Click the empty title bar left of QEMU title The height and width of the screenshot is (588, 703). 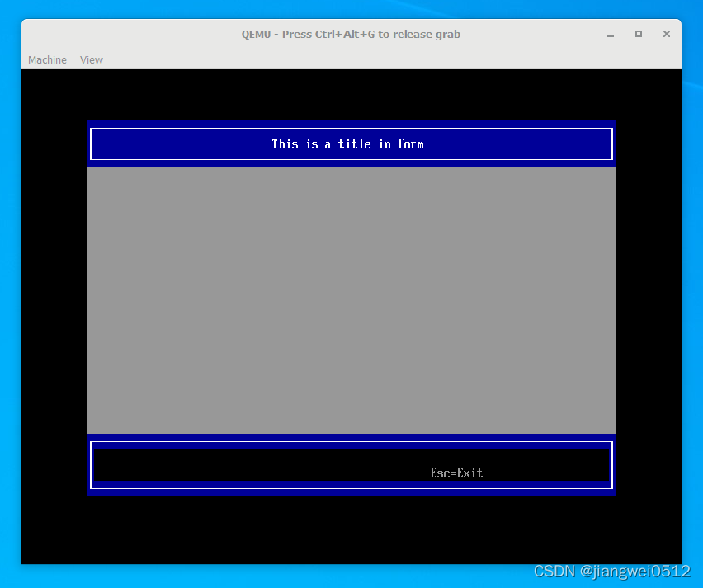[x=124, y=34]
